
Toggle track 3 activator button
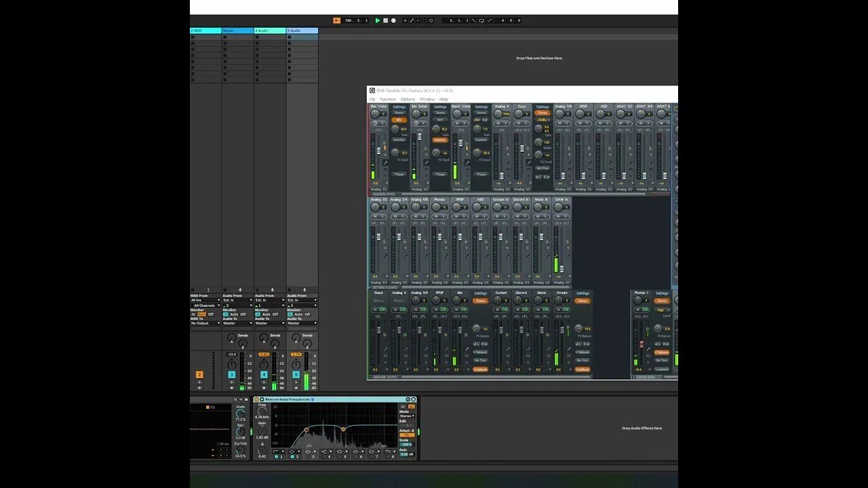click(232, 374)
